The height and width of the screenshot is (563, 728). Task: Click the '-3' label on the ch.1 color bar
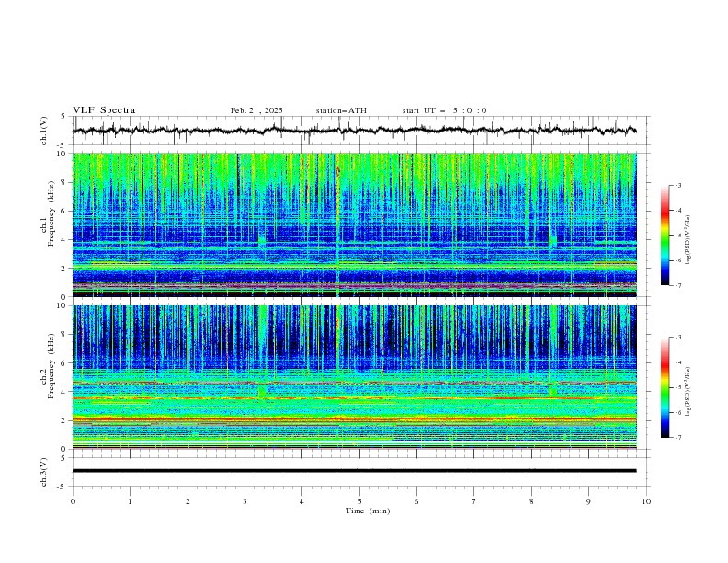[677, 185]
